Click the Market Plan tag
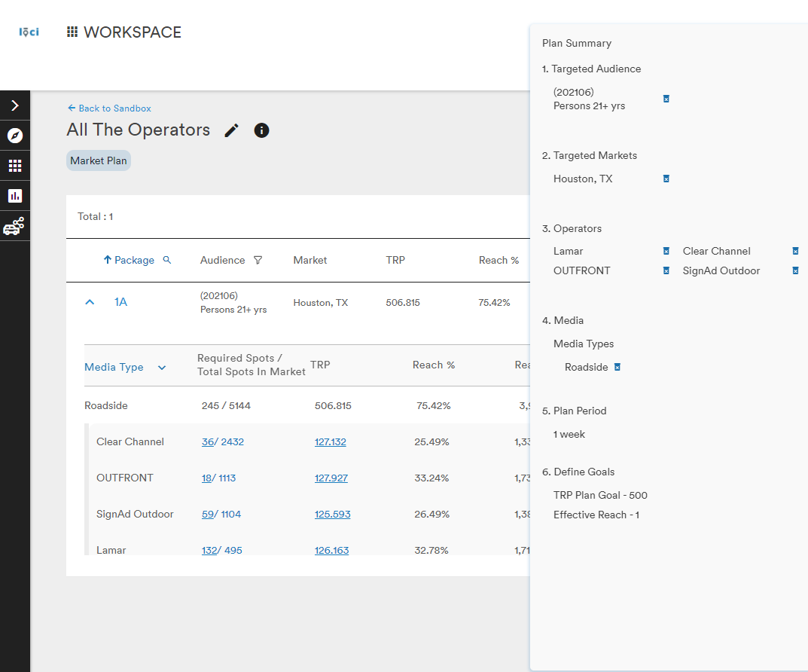The height and width of the screenshot is (672, 808). [x=99, y=160]
